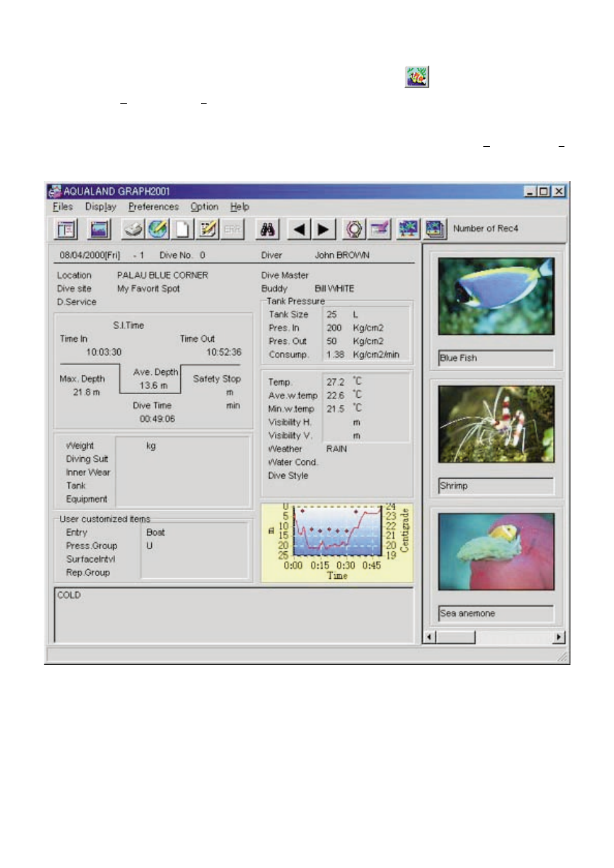Image resolution: width=614 pixels, height=868 pixels.
Task: Click the notepad edit icon
Action: [x=207, y=229]
